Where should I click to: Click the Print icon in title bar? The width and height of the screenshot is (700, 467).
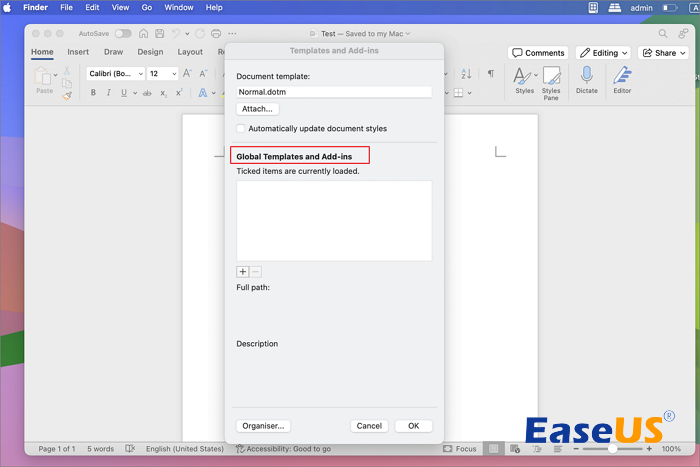tap(216, 33)
